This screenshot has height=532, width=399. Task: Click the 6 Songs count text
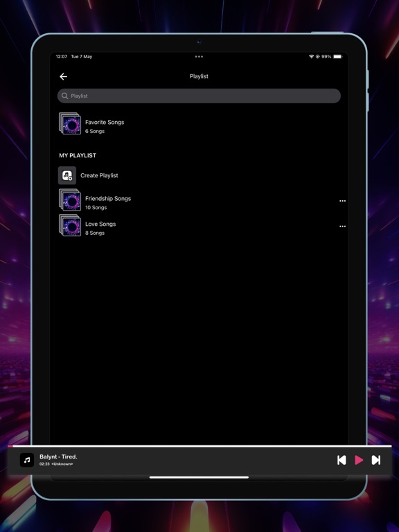point(95,132)
